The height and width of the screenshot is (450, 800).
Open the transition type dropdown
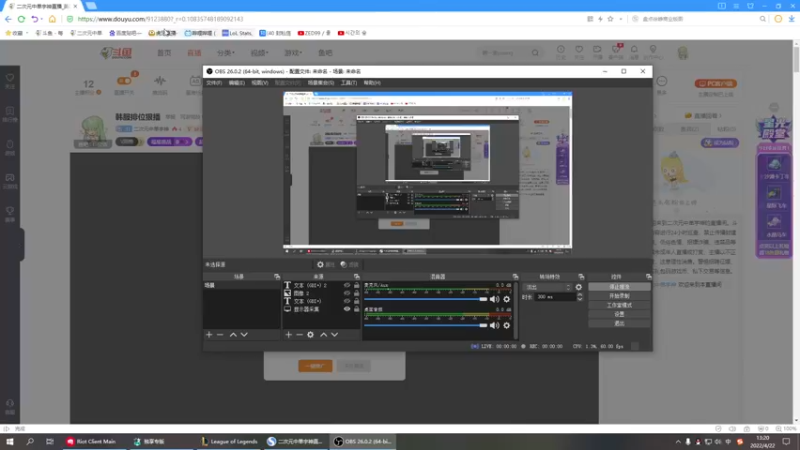coord(548,287)
